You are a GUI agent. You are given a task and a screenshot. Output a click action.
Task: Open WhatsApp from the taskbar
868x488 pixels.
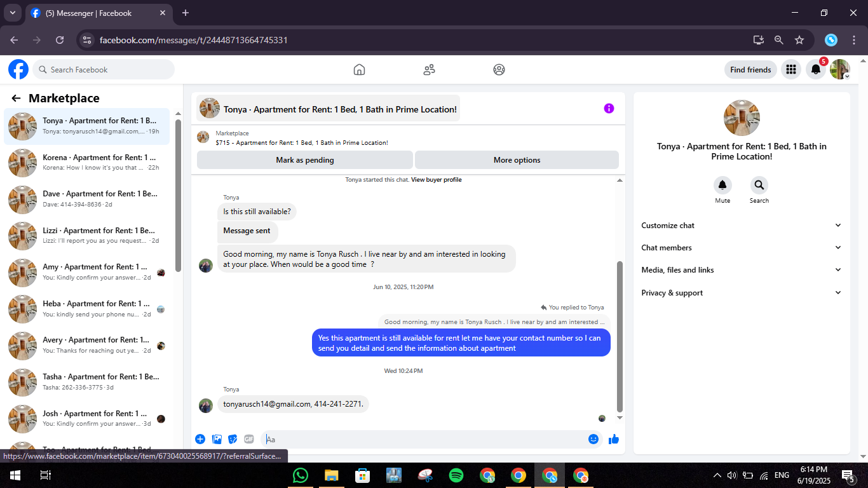point(300,475)
